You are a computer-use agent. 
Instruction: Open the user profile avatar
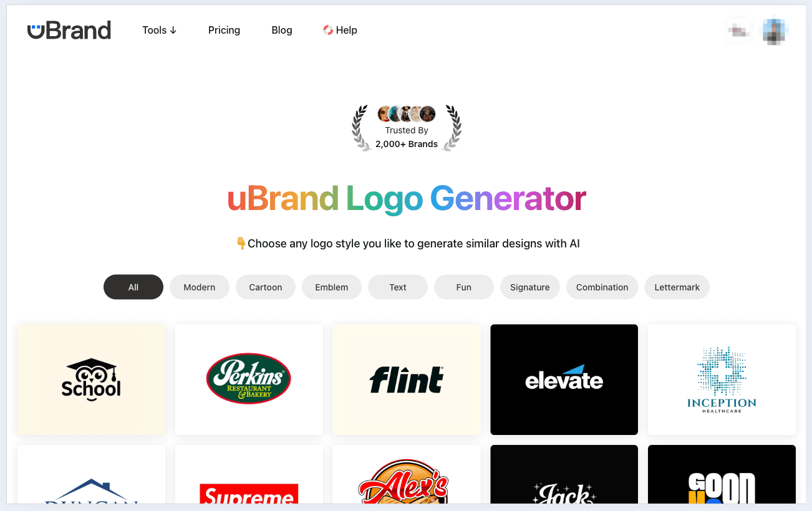[x=775, y=31]
